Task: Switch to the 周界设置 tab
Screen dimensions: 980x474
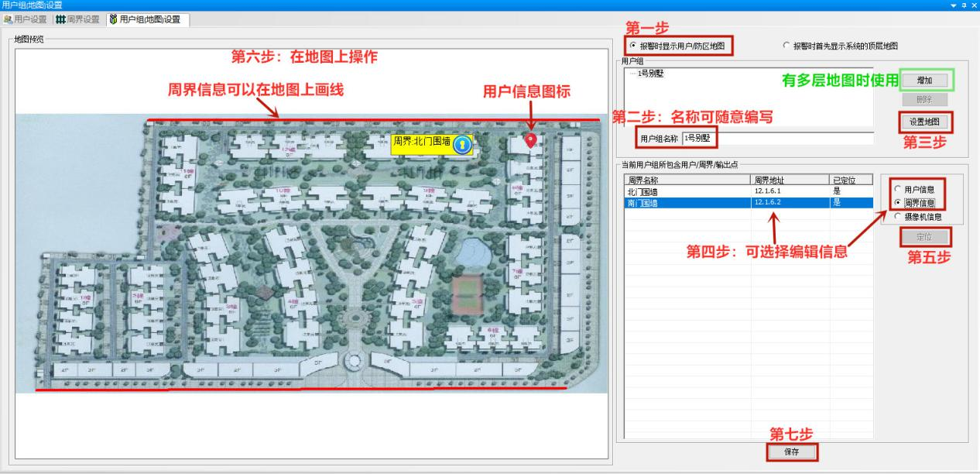Action: (x=81, y=19)
